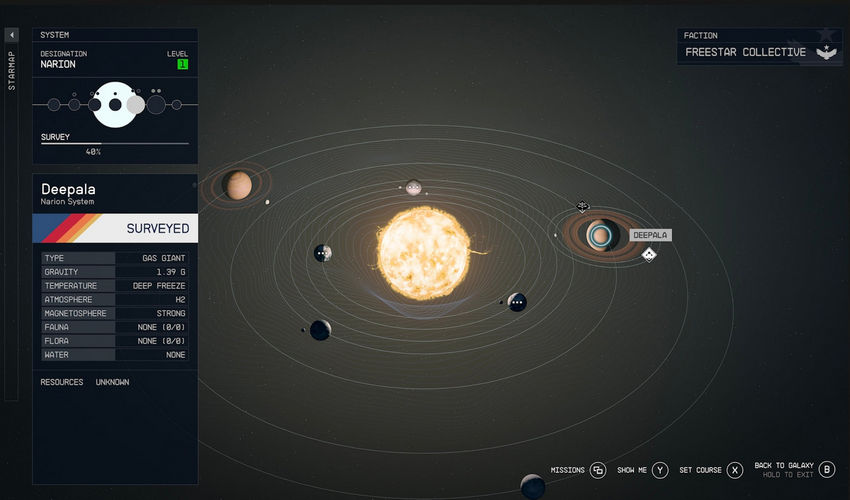Select the small planet above the sun
This screenshot has height=500, width=850.
pyautogui.click(x=414, y=188)
